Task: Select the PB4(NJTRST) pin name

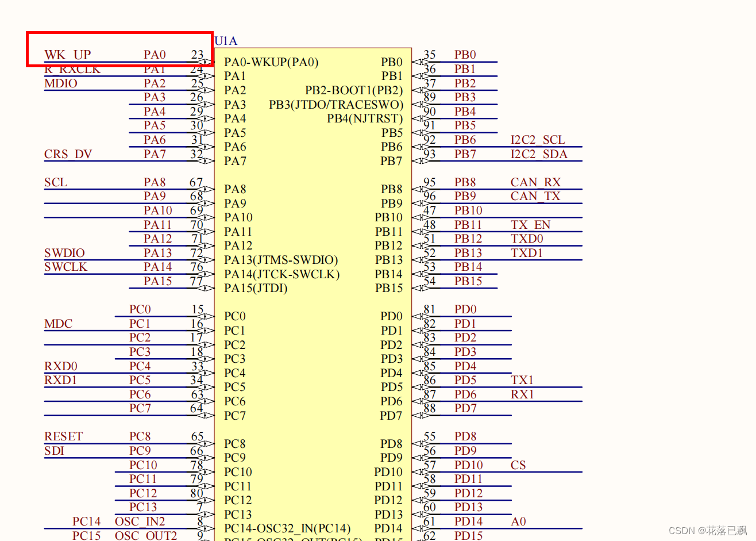Action: [365, 118]
